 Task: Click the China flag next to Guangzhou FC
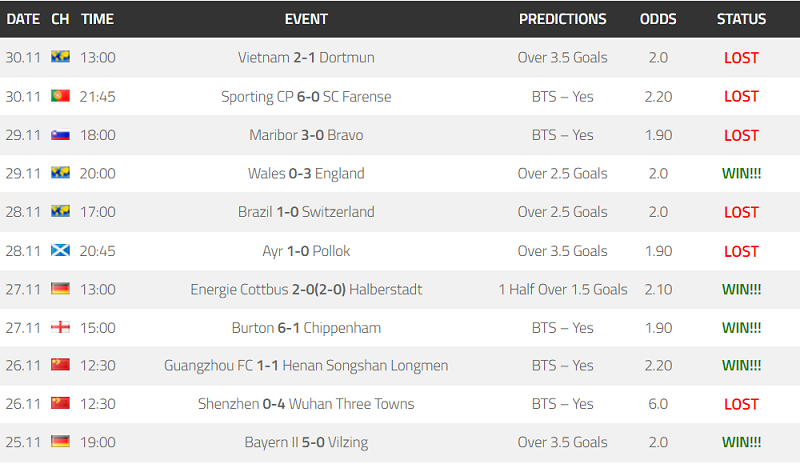(60, 364)
